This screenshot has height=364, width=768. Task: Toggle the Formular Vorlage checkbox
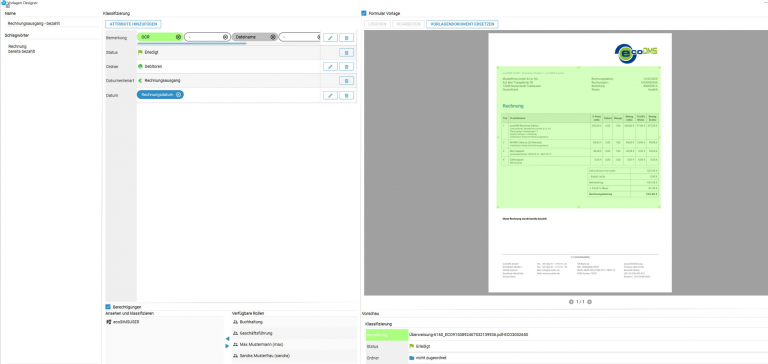point(363,13)
